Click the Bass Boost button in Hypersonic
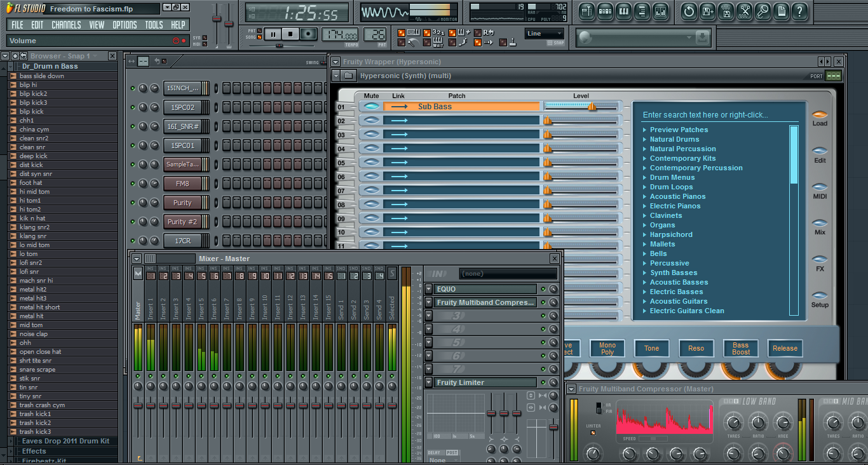 coord(741,348)
